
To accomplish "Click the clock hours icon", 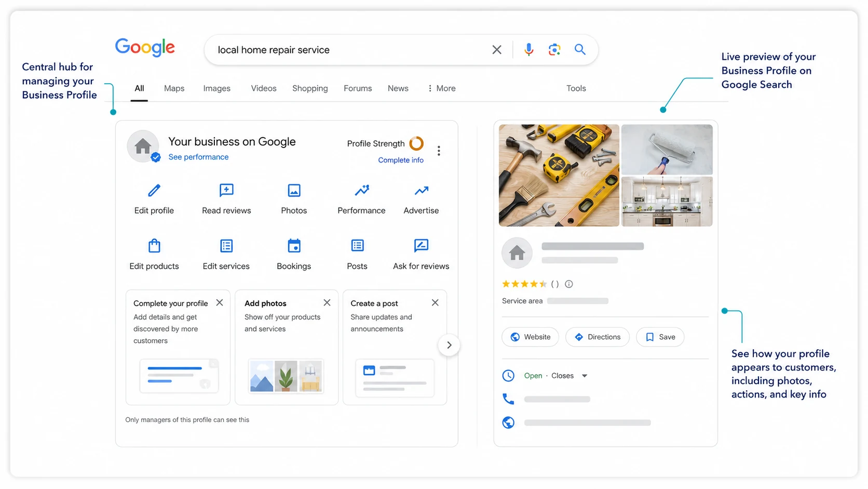I will coord(508,376).
